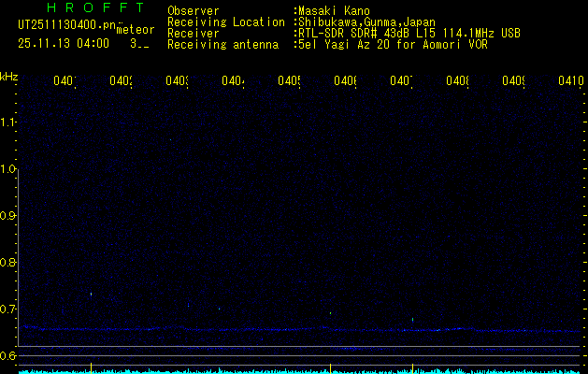Click the meteor count "3__"
The width and height of the screenshot is (588, 374).
pyautogui.click(x=139, y=44)
